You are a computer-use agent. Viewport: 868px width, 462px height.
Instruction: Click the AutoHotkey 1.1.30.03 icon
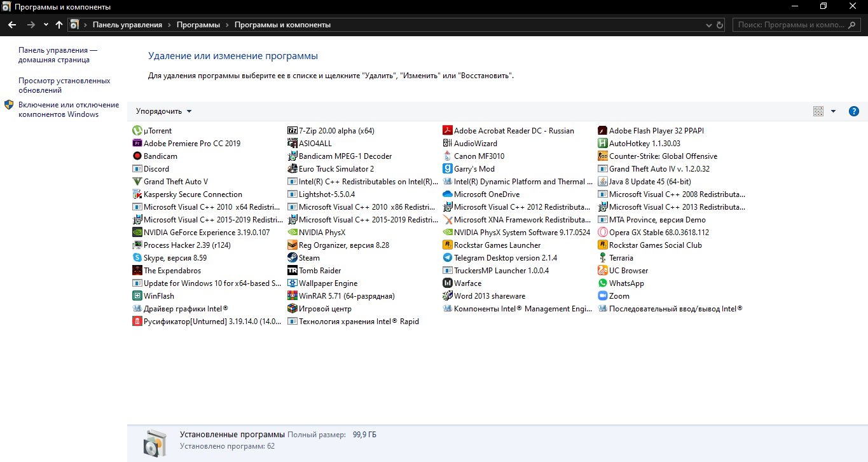point(603,144)
